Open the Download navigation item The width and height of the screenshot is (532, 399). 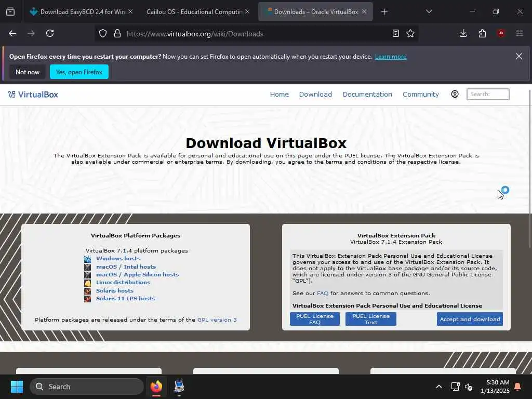tap(315, 95)
